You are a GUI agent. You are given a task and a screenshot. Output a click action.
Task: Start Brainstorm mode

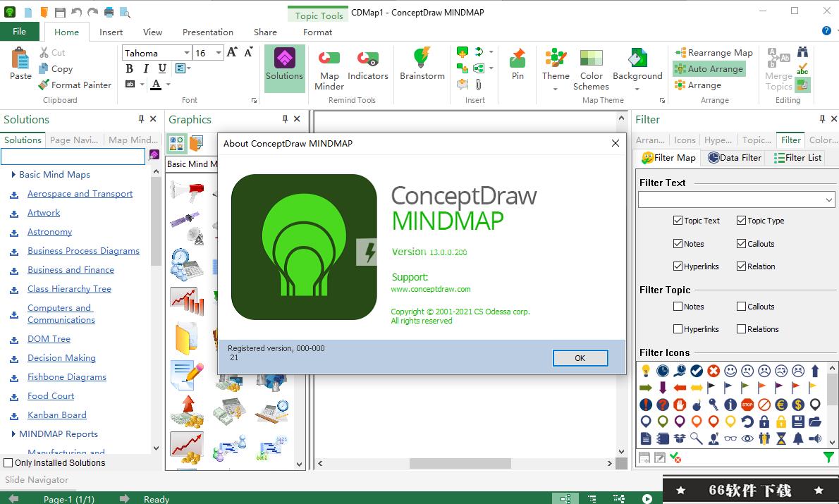pos(422,64)
